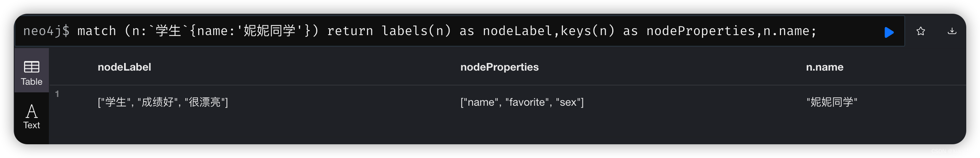Click the neo4j$ prompt label
Image resolution: width=980 pixels, height=158 pixels.
46,31
